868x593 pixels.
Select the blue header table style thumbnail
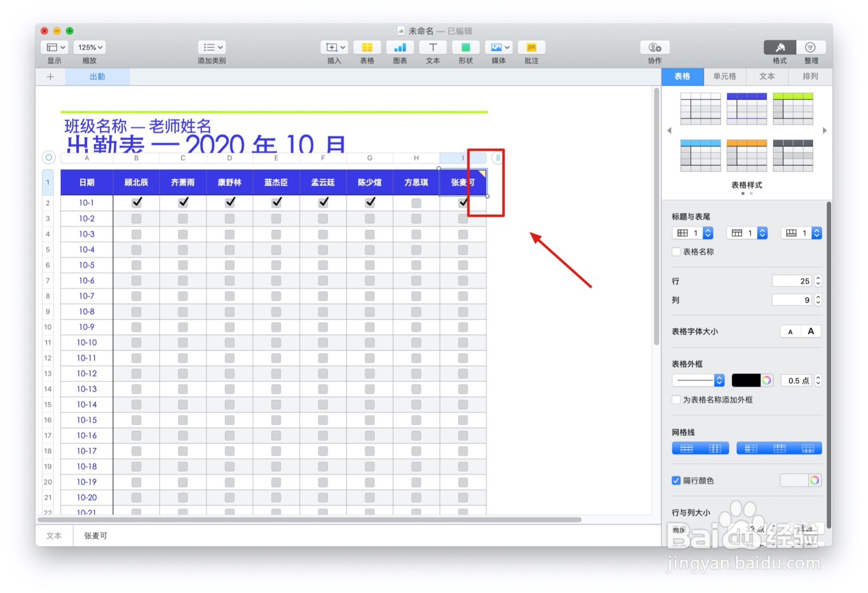point(747,108)
